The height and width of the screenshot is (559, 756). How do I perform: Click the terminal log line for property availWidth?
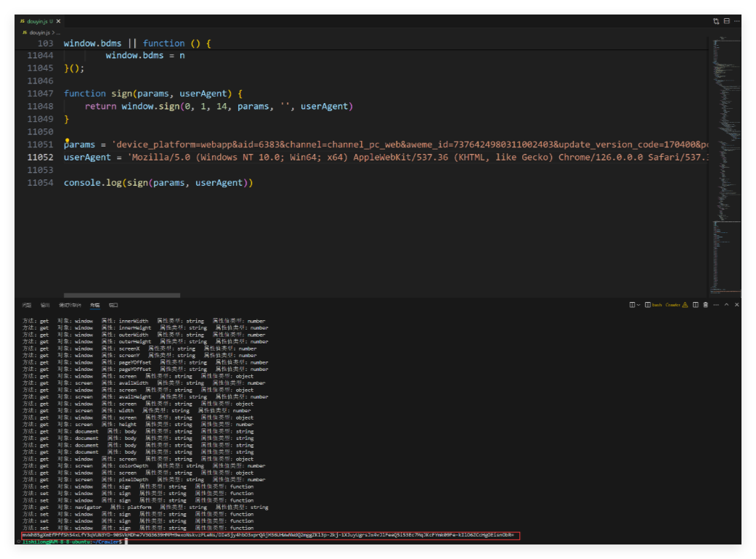[x=144, y=383]
